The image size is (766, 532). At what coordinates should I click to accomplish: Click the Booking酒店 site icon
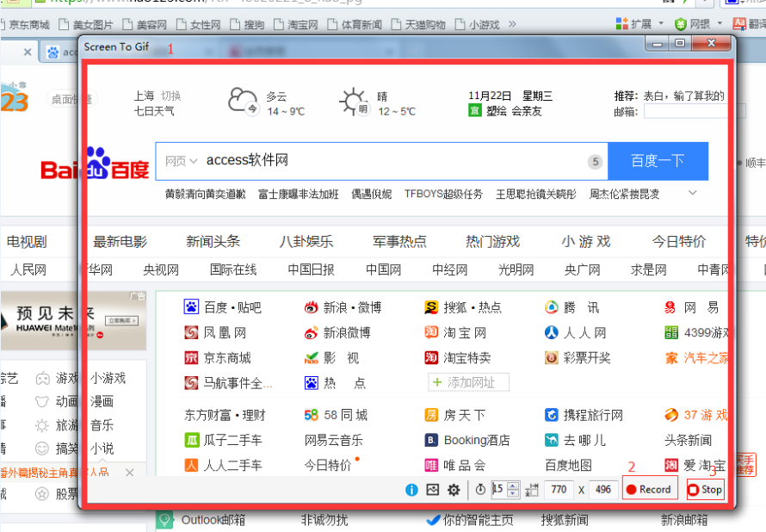431,440
